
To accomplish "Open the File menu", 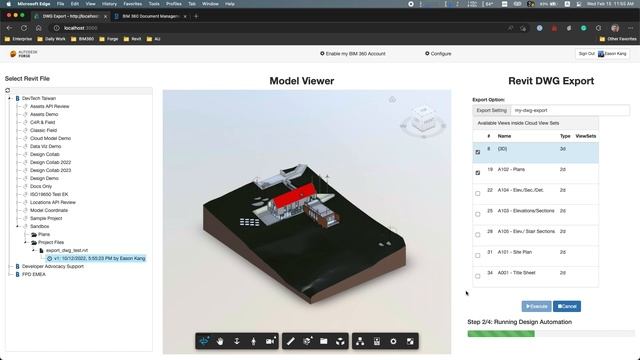I will click(60, 4).
